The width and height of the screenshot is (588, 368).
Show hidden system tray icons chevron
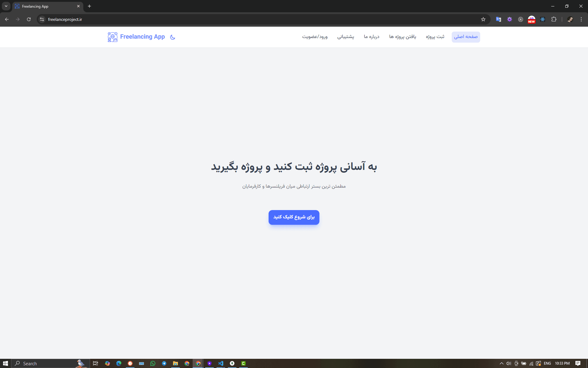pos(501,363)
